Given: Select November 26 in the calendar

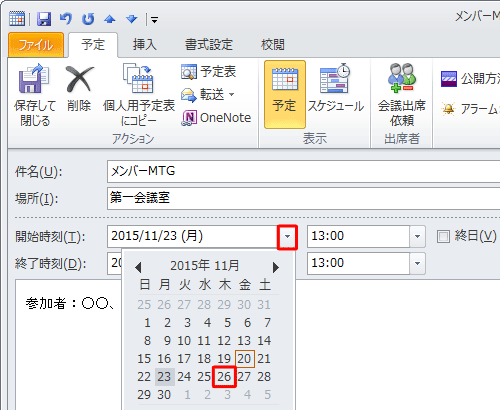Looking at the screenshot, I should click(224, 377).
